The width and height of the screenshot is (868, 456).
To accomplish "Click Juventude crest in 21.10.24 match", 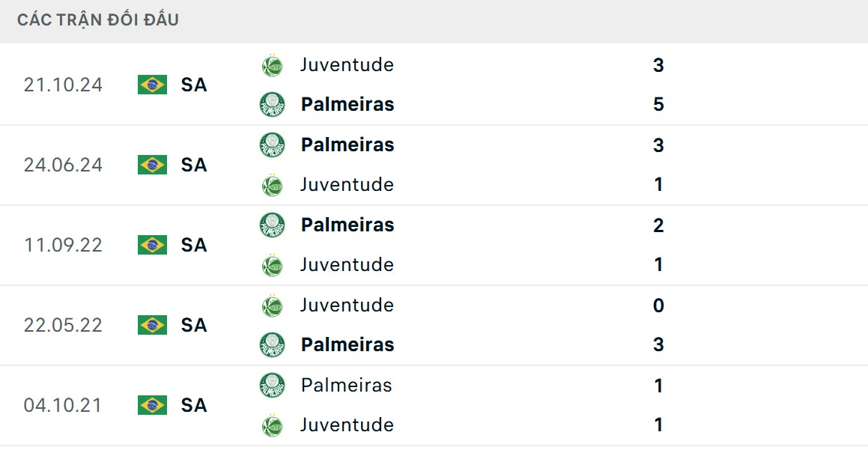I will (x=272, y=65).
